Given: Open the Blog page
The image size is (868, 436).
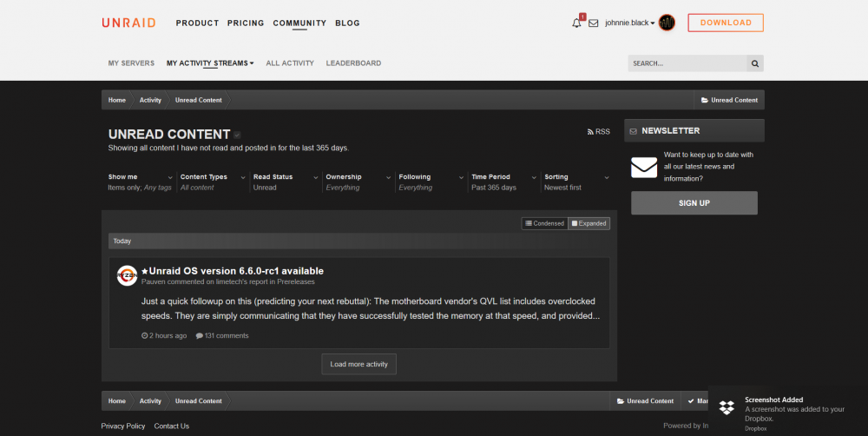Looking at the screenshot, I should (348, 23).
